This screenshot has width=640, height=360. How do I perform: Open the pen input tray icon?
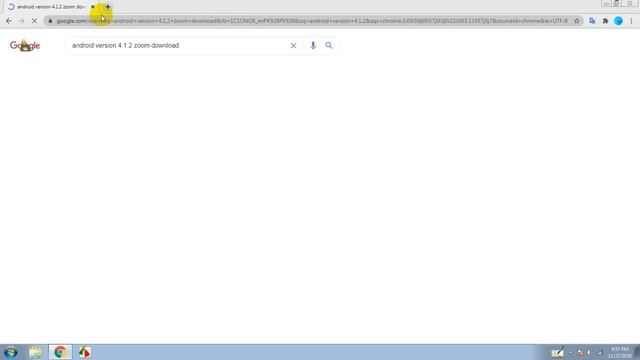(558, 352)
